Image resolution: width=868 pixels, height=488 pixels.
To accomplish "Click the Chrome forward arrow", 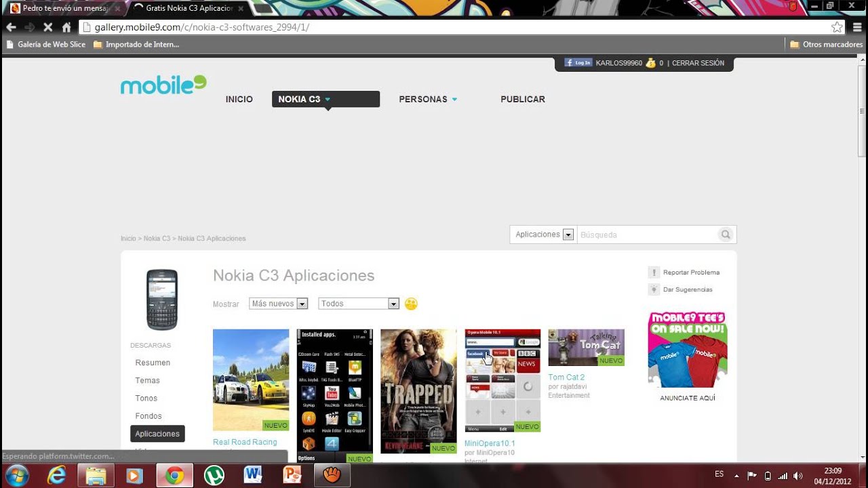I will tap(29, 27).
